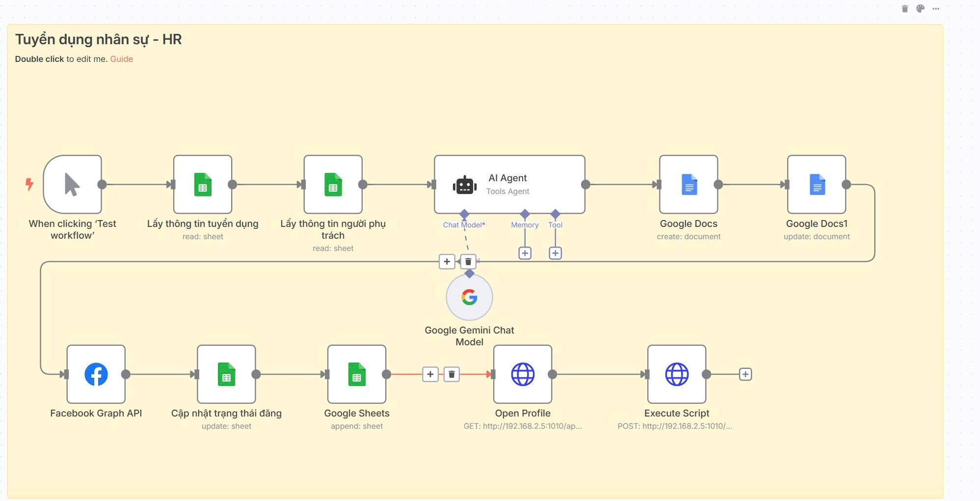Select the Google Gemini Chat Model node
This screenshot has width=980, height=501.
tap(469, 297)
